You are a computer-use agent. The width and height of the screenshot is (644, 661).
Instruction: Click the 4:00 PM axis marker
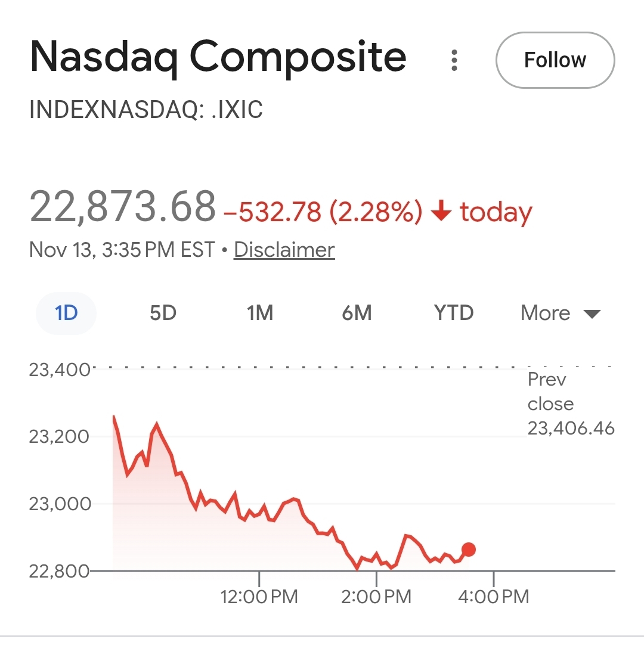coord(494,596)
